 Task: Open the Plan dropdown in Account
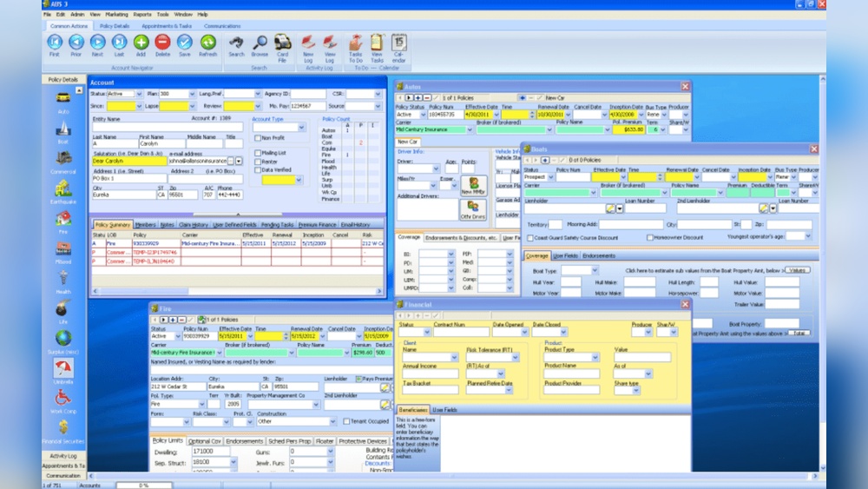(192, 94)
